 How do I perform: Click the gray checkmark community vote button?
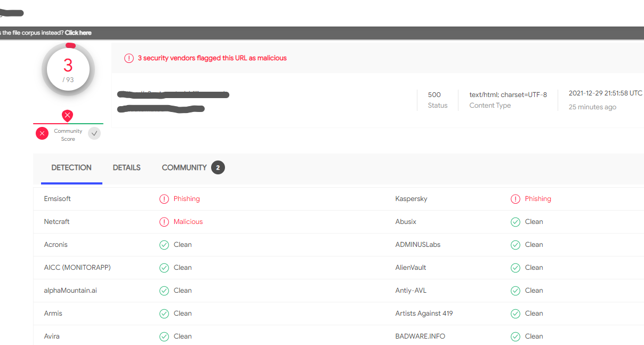click(94, 133)
